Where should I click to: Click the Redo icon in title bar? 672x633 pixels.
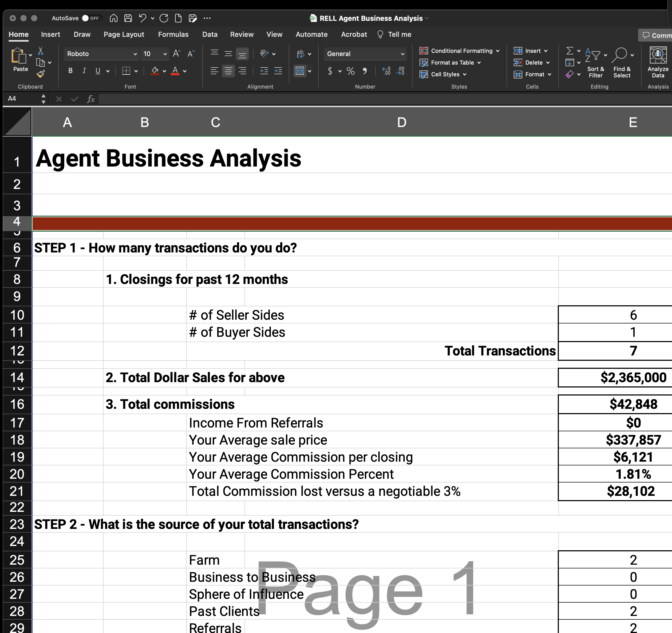coord(164,18)
